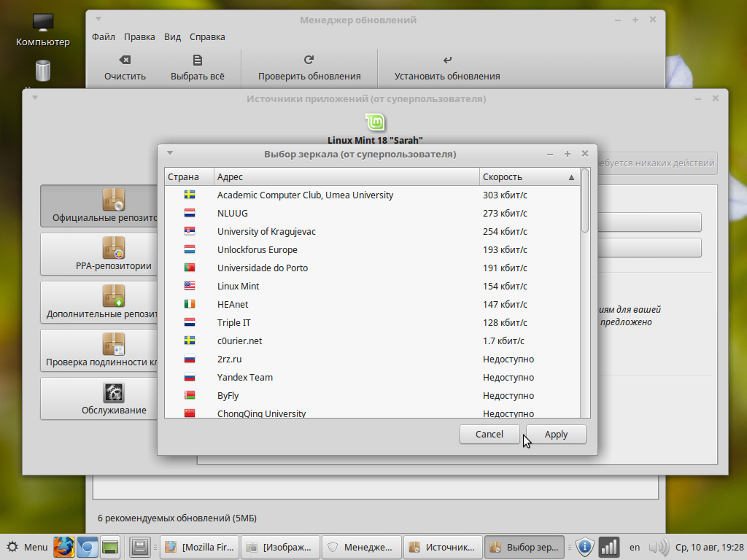
Task: Click Install updates (Установить обновления) icon
Action: (x=446, y=61)
